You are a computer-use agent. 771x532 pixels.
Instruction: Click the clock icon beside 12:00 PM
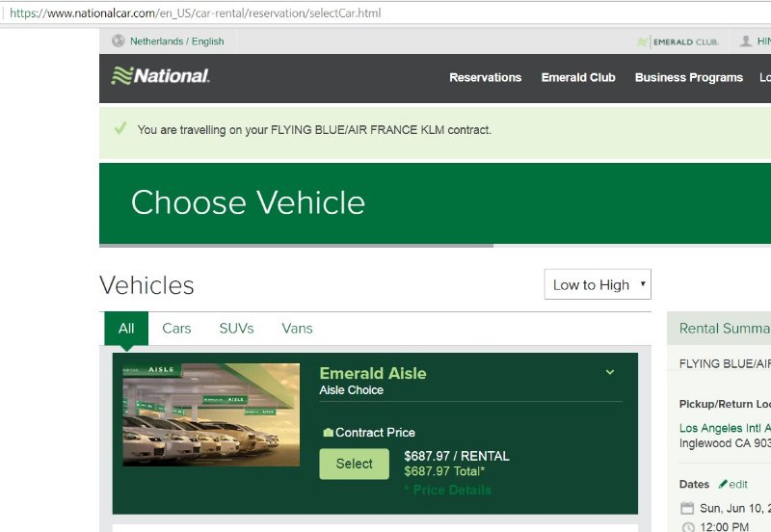tap(687, 527)
